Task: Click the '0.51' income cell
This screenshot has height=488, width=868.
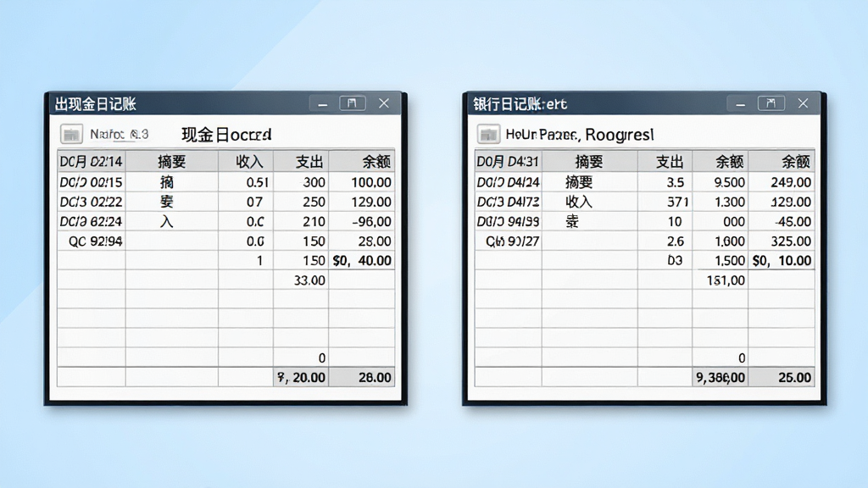Action: 246,182
